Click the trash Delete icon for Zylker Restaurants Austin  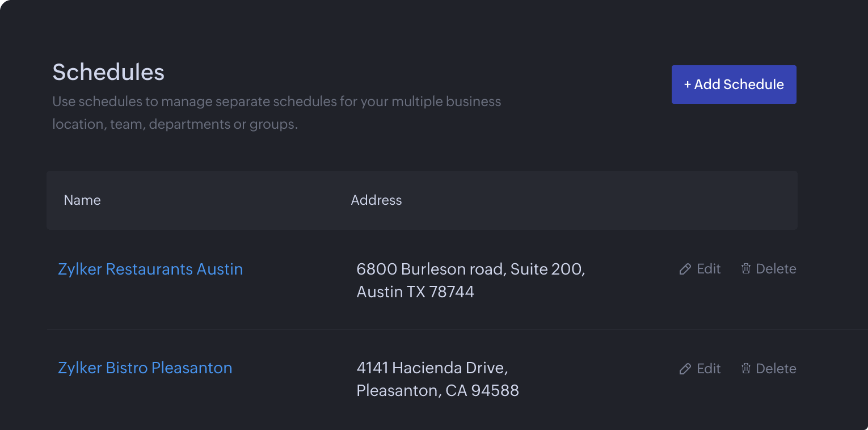(746, 268)
